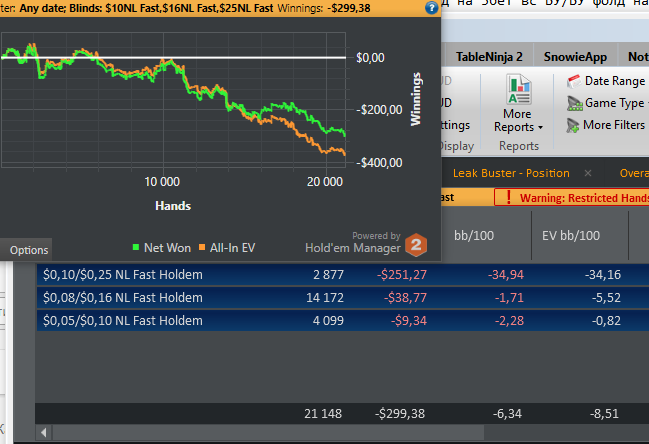Click the -6,34 total bb/100 value
The image size is (649, 444).
tap(507, 414)
